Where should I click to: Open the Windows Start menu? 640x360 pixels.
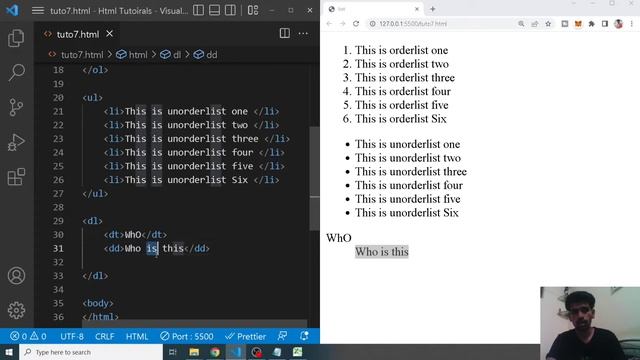tap(9, 352)
